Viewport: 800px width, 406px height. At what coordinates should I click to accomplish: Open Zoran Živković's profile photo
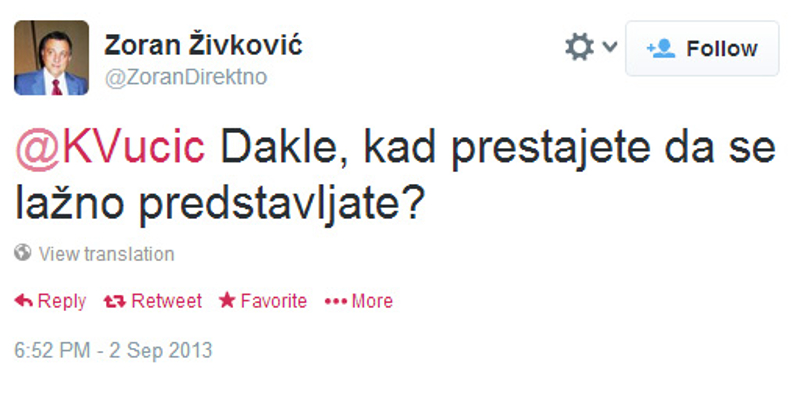[52, 58]
